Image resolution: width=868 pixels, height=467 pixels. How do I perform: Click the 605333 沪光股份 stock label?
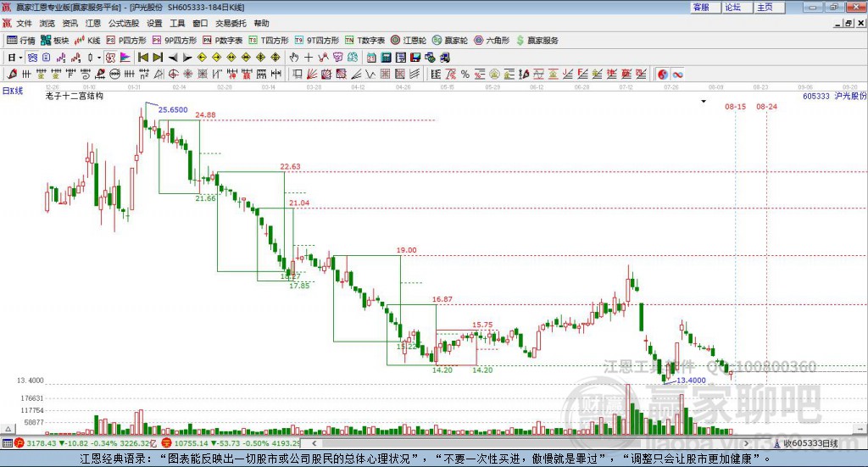tap(834, 96)
